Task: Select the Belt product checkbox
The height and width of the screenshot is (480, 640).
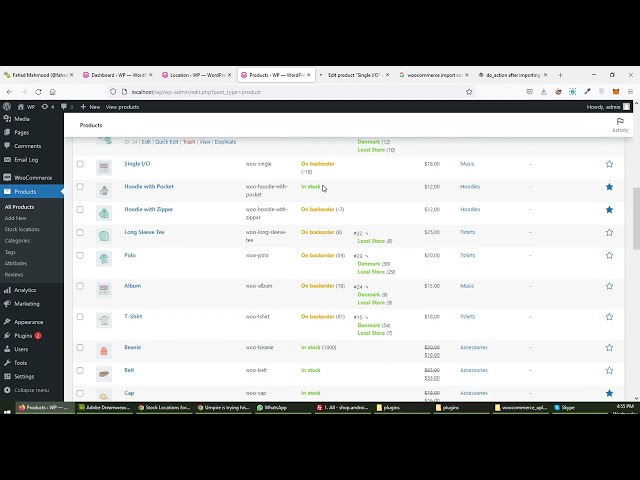Action: (x=80, y=371)
